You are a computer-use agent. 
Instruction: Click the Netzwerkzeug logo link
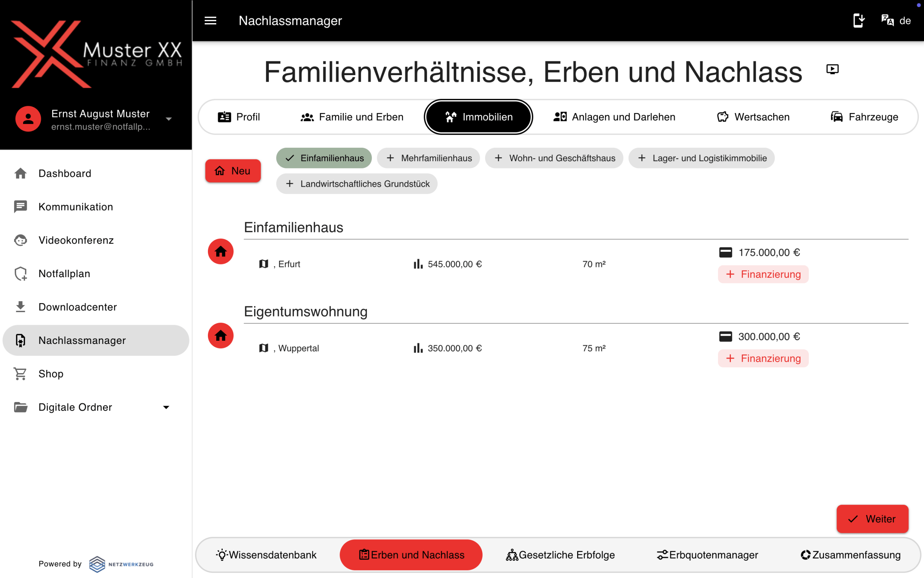pyautogui.click(x=121, y=564)
